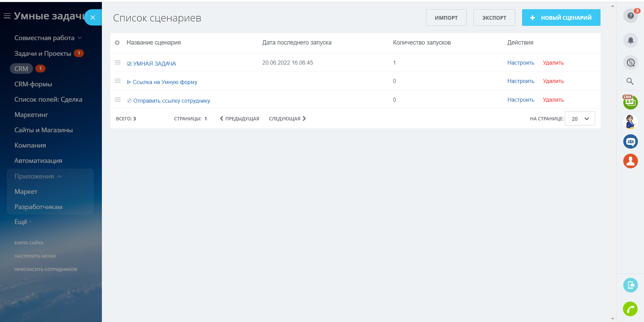Click the Импорт button

pos(446,18)
